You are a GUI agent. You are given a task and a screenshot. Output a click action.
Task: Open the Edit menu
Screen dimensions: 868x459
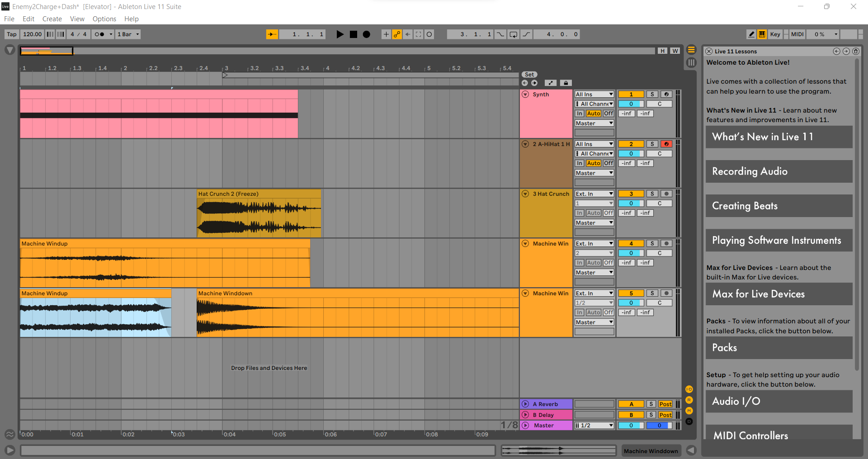[x=28, y=19]
